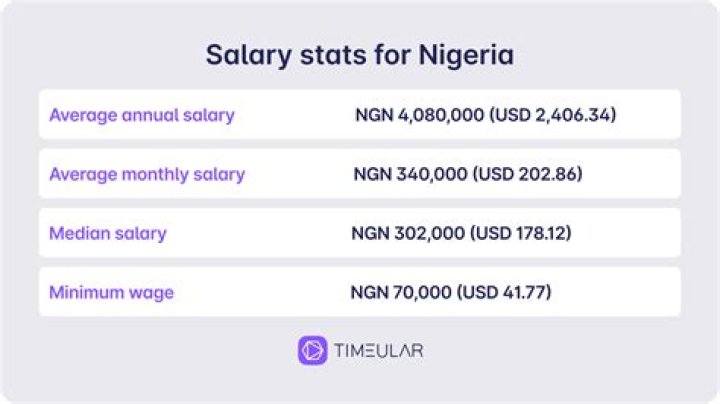Click the NGN 302,000 amount
The width and height of the screenshot is (720, 404).
407,234
